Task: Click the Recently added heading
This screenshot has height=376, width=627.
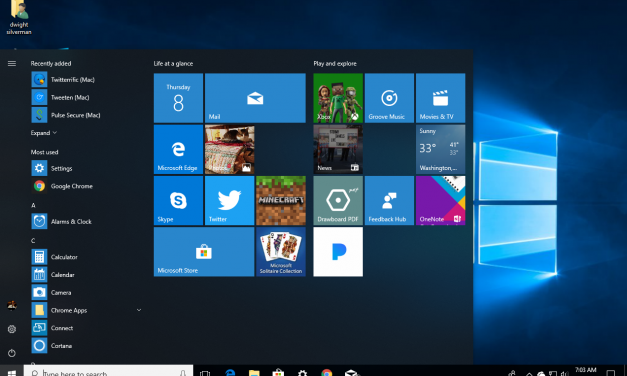Action: (51, 64)
